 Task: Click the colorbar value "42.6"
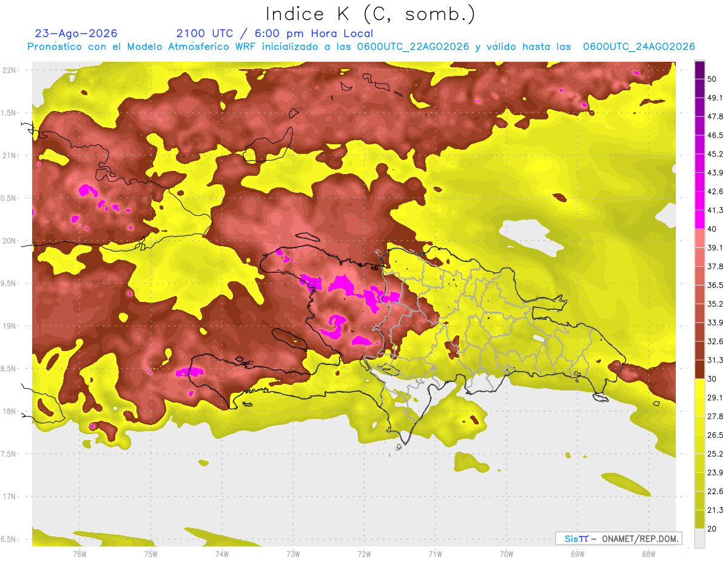click(x=715, y=192)
